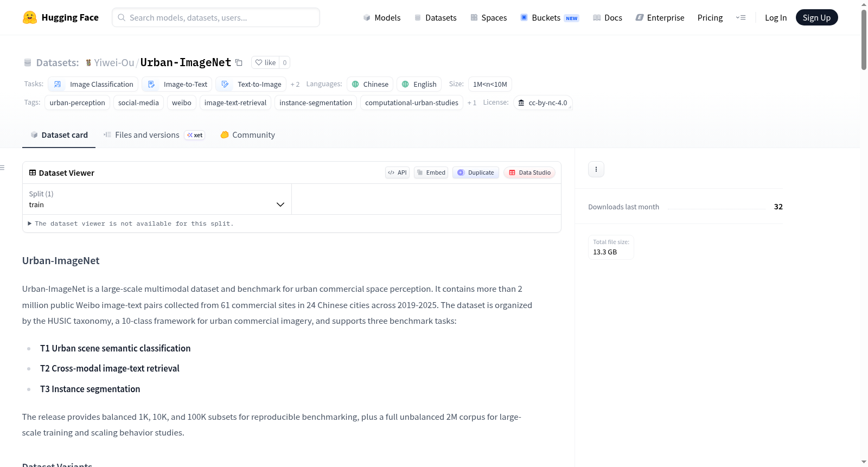Open the three-dot options menu

(x=596, y=169)
